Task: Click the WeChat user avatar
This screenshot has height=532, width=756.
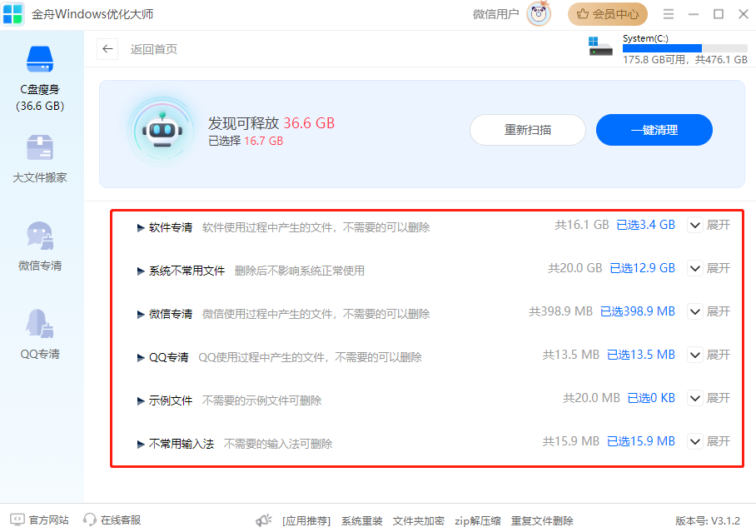Action: click(539, 14)
